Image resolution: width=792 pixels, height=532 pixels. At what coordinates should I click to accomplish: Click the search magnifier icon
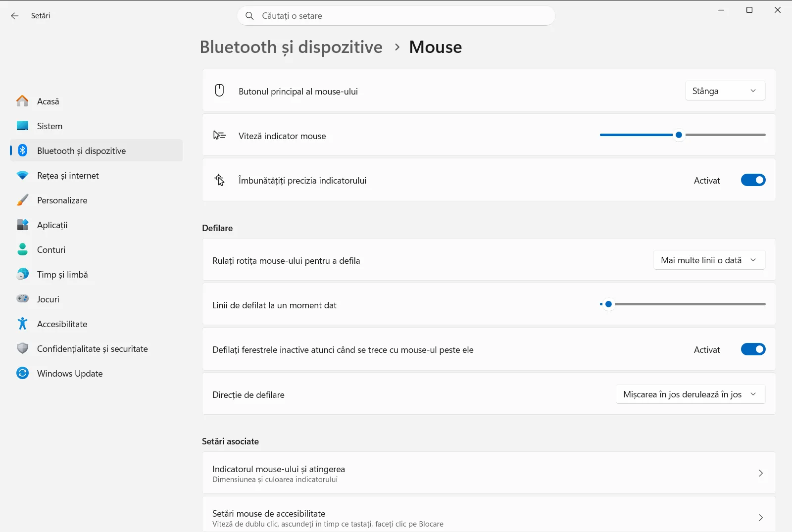point(249,16)
